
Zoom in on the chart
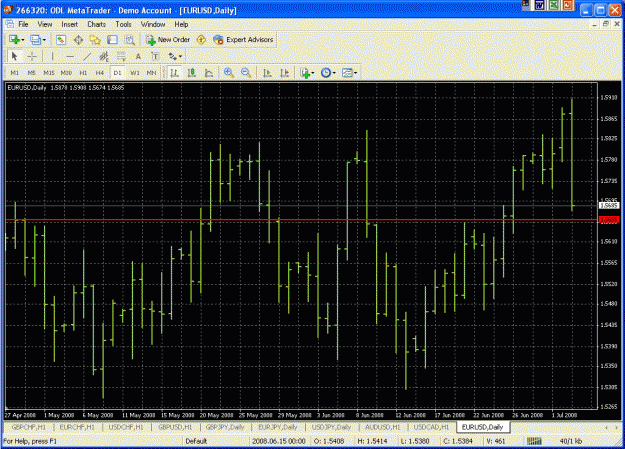pos(229,73)
